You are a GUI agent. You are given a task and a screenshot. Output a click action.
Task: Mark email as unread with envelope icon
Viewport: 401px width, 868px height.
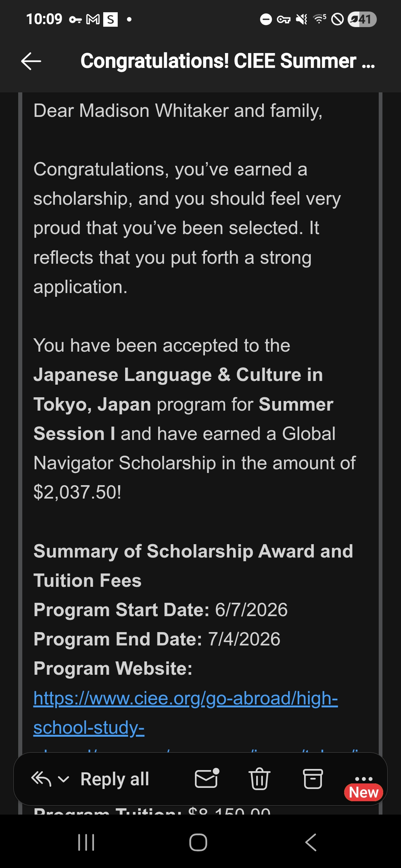point(206,778)
